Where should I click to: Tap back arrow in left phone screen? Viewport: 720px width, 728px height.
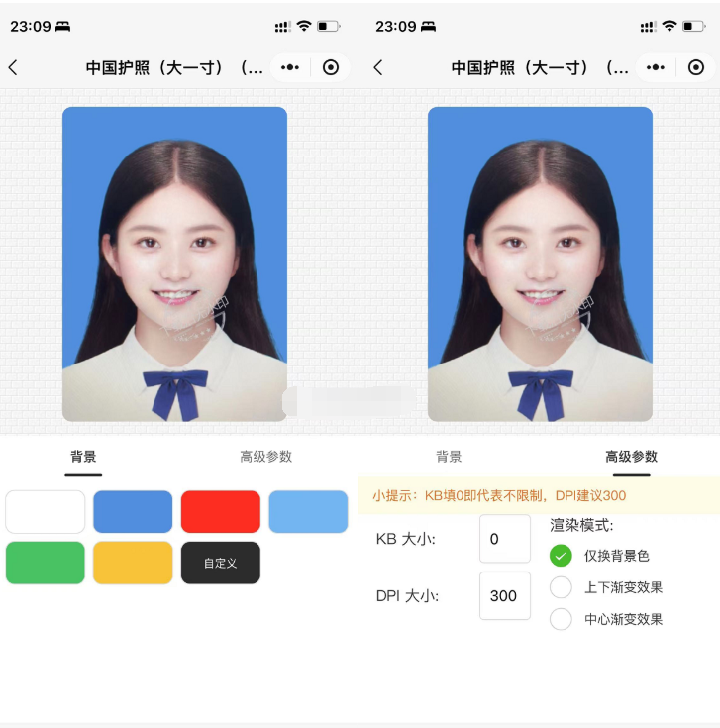click(13, 67)
